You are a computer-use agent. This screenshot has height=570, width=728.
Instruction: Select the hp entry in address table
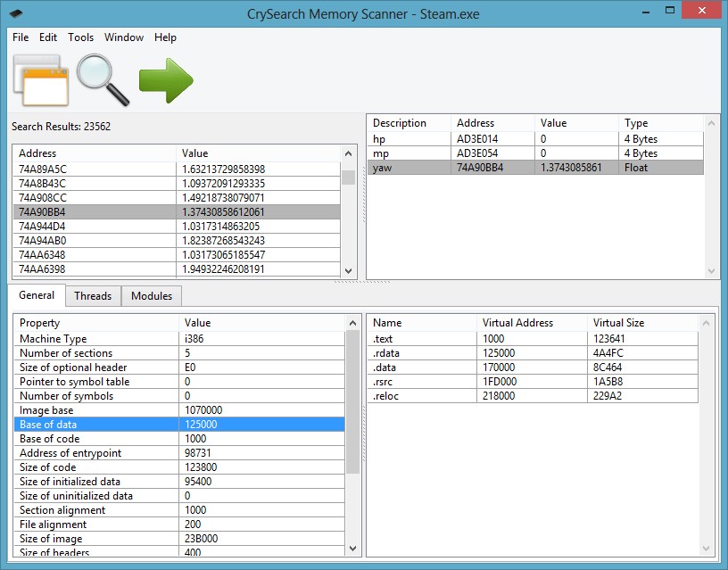[x=536, y=139]
